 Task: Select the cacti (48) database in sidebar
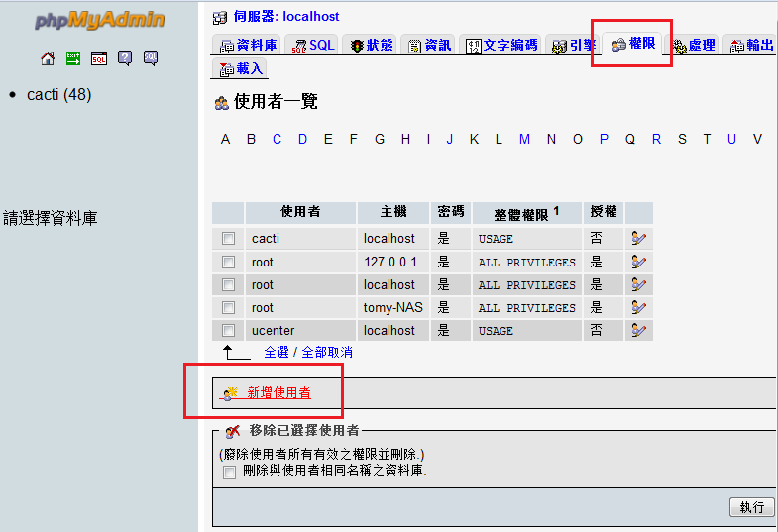(x=58, y=95)
